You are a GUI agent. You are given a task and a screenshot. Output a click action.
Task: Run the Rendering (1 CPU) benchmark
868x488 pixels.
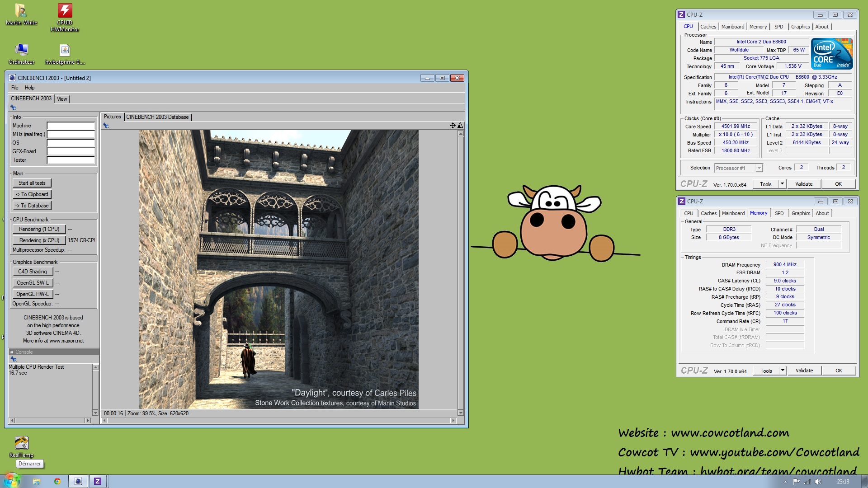click(x=39, y=229)
